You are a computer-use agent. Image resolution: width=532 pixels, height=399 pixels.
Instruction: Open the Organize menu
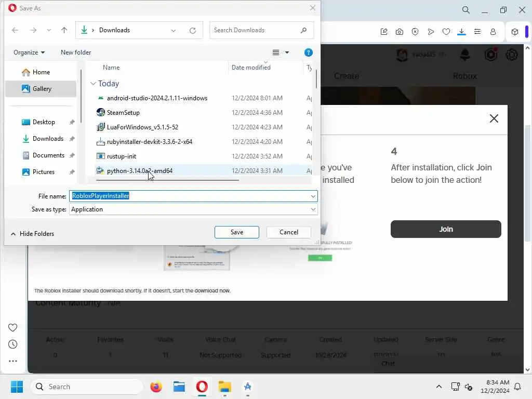(29, 52)
